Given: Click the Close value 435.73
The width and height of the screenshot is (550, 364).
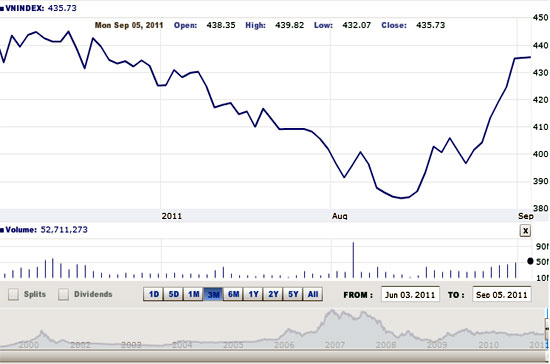Looking at the screenshot, I should click(430, 25).
